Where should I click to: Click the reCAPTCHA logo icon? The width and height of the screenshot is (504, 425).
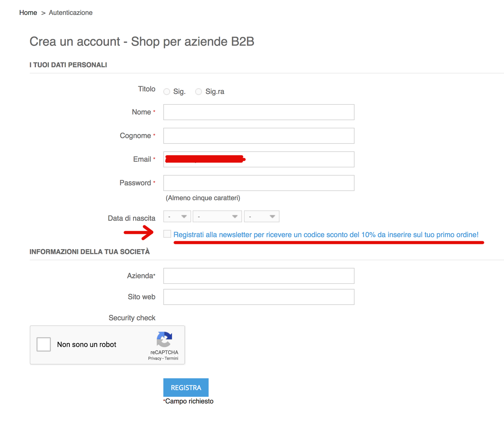164,339
